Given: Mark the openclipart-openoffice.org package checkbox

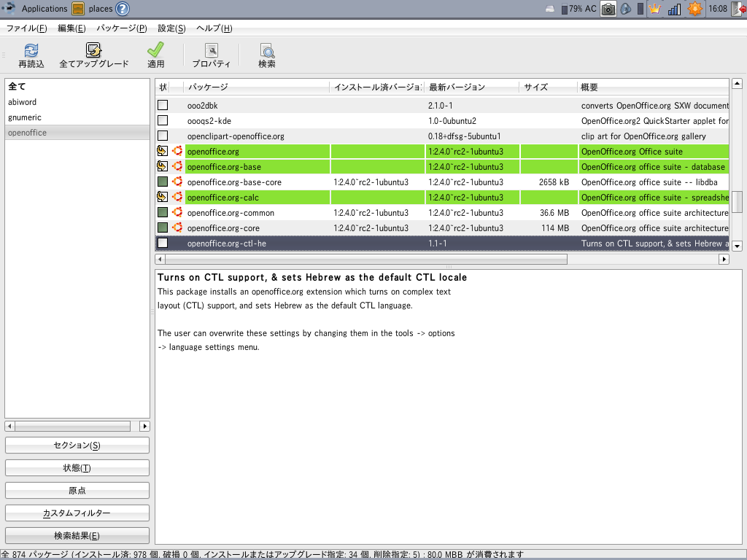Looking at the screenshot, I should [x=163, y=136].
